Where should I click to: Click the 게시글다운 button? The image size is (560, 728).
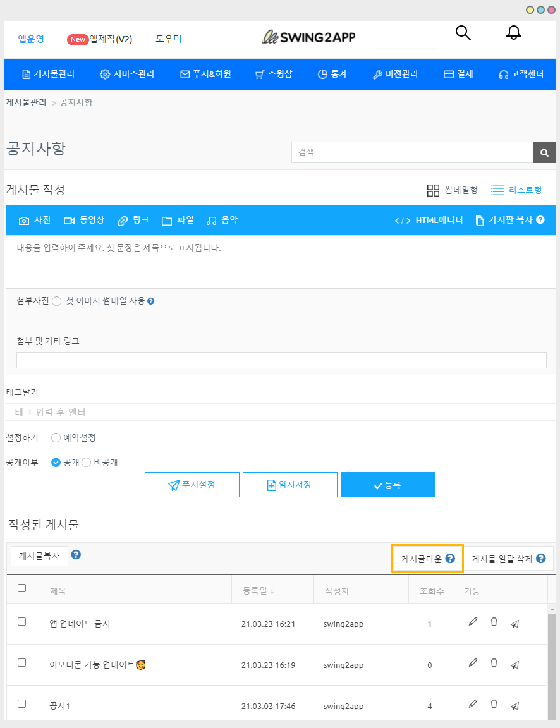coord(427,559)
